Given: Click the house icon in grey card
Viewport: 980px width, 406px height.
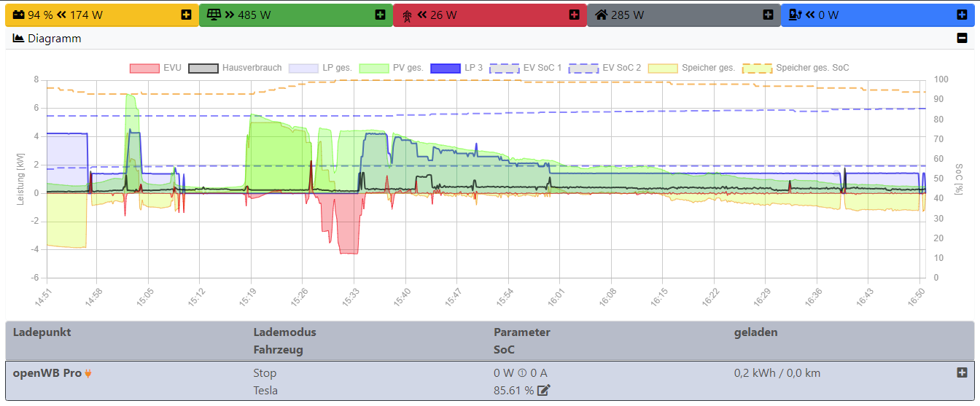Looking at the screenshot, I should point(602,15).
